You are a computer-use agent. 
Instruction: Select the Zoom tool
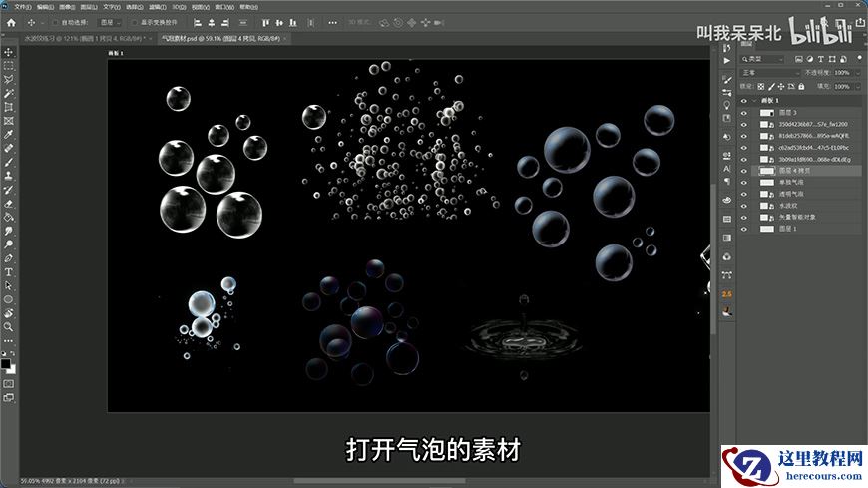point(8,327)
